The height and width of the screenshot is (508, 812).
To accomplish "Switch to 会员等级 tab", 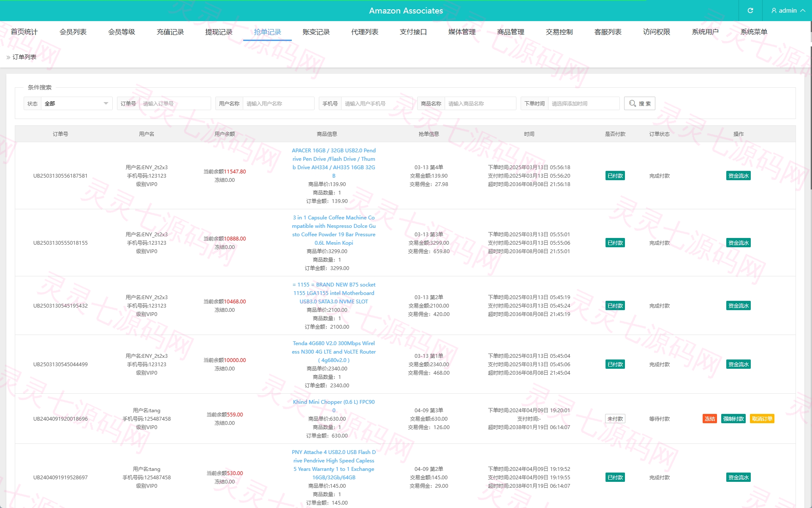I will [x=122, y=32].
